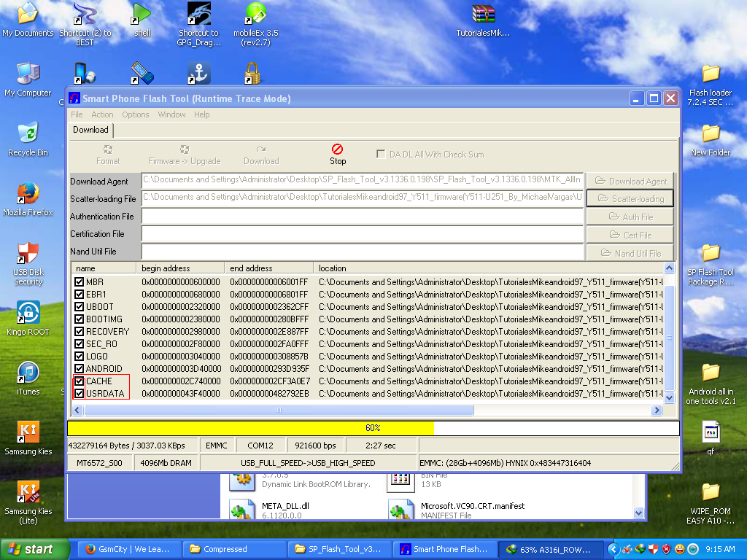Toggle the CACHE partition checkbox
The width and height of the screenshot is (747, 560).
tap(80, 381)
